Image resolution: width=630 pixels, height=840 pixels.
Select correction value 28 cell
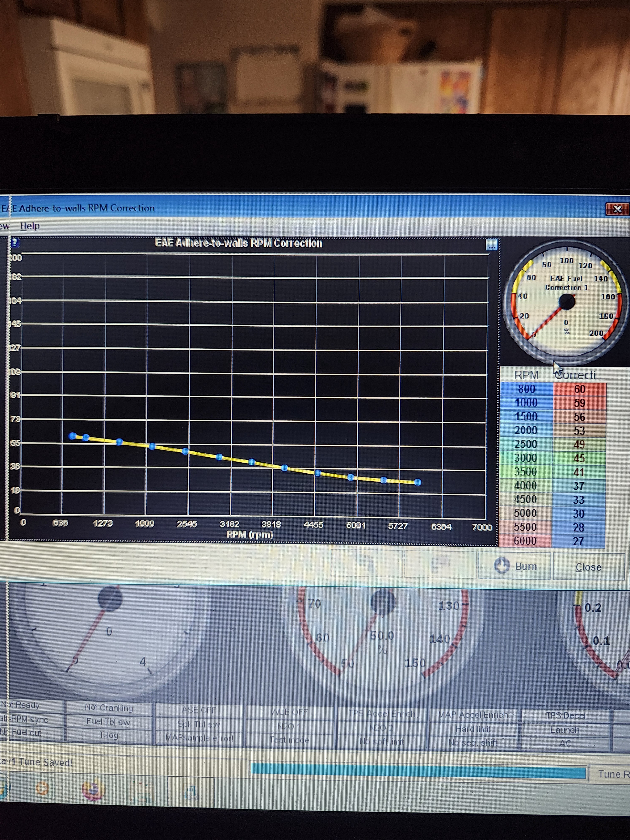(x=578, y=527)
